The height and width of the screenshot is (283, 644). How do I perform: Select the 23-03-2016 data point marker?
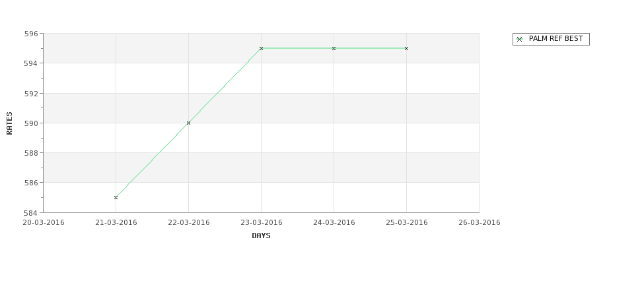tap(261, 48)
